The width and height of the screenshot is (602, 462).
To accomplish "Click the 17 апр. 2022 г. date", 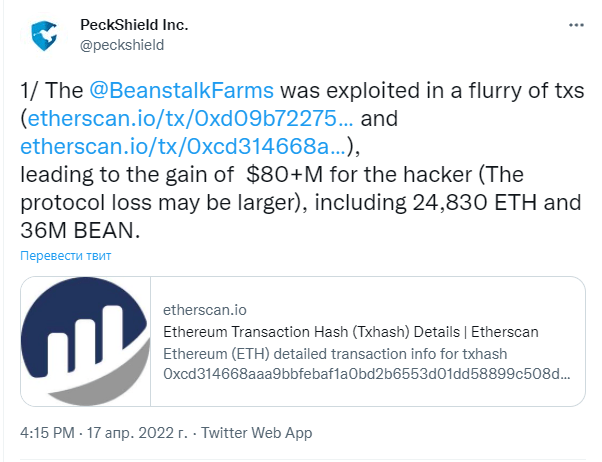I will coord(137,433).
